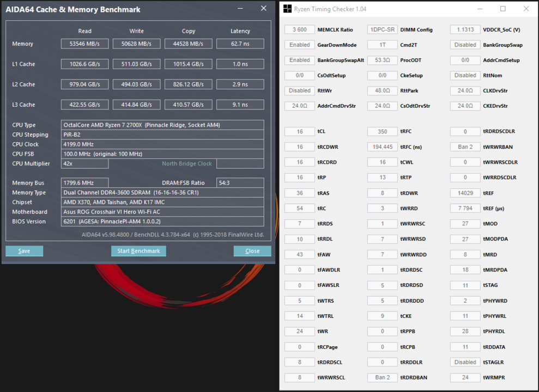The image size is (539, 392).
Task: Click the RttPark value 48.0Ω
Action: coord(383,90)
